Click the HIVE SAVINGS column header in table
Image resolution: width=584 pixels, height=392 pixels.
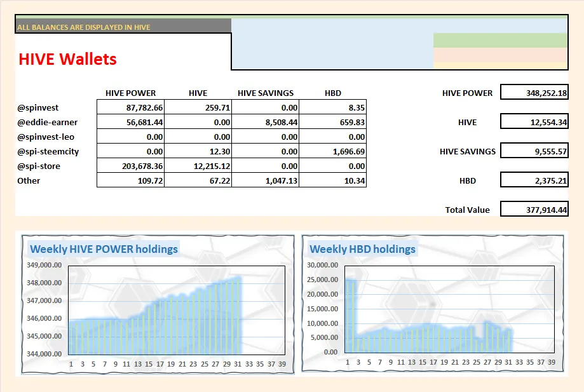pyautogui.click(x=266, y=93)
